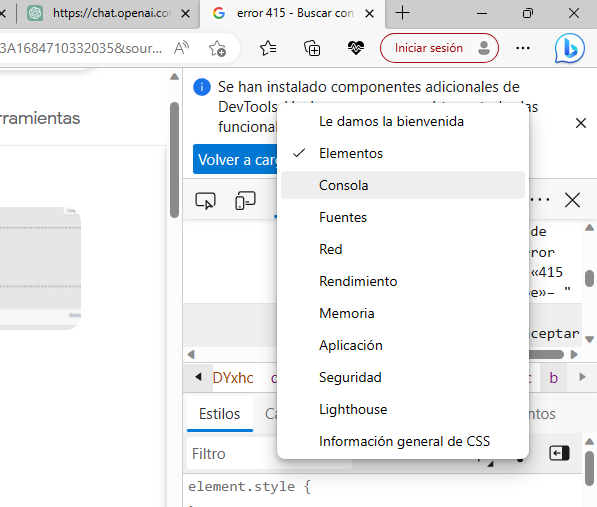597x507 pixels.
Task: Click the page scrollbar up arrow
Action: (174, 77)
